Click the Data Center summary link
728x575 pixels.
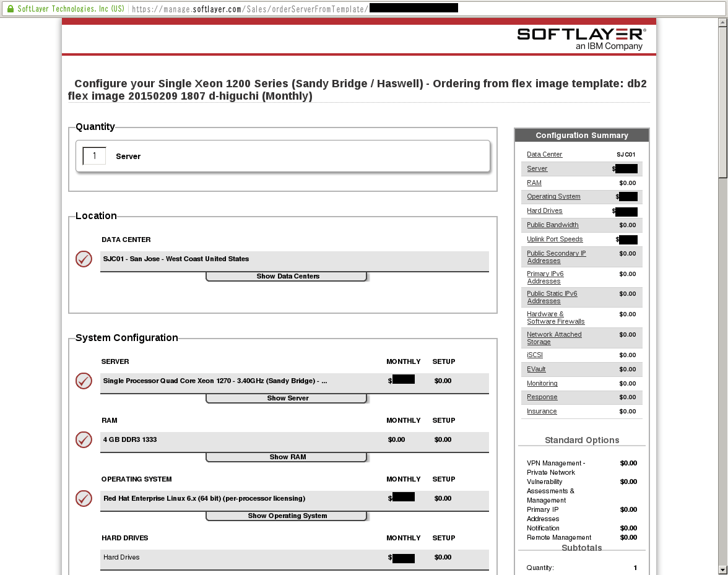tap(544, 155)
